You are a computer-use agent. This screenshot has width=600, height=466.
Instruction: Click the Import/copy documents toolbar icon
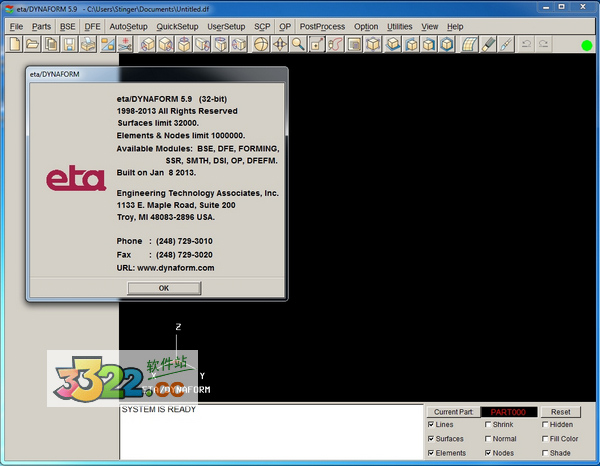tap(51, 44)
